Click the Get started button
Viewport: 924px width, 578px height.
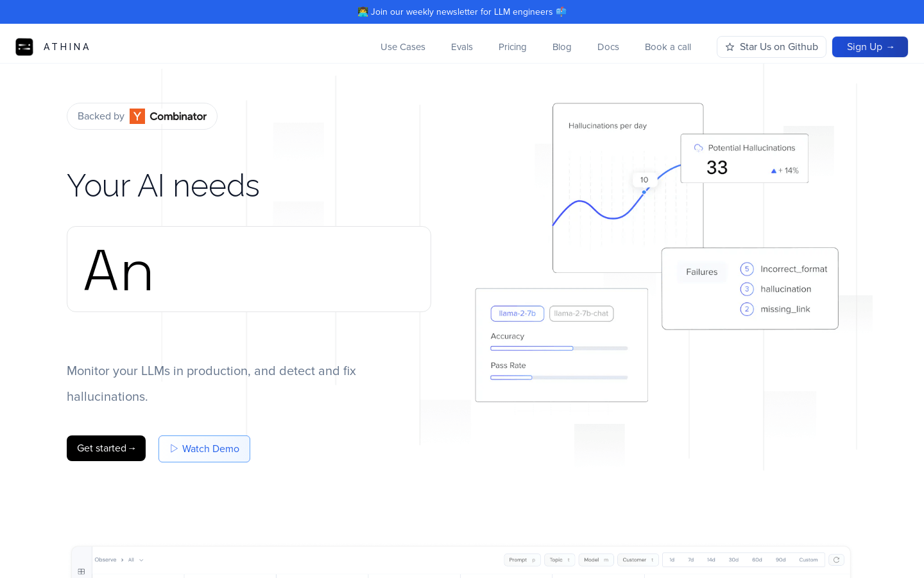click(106, 448)
